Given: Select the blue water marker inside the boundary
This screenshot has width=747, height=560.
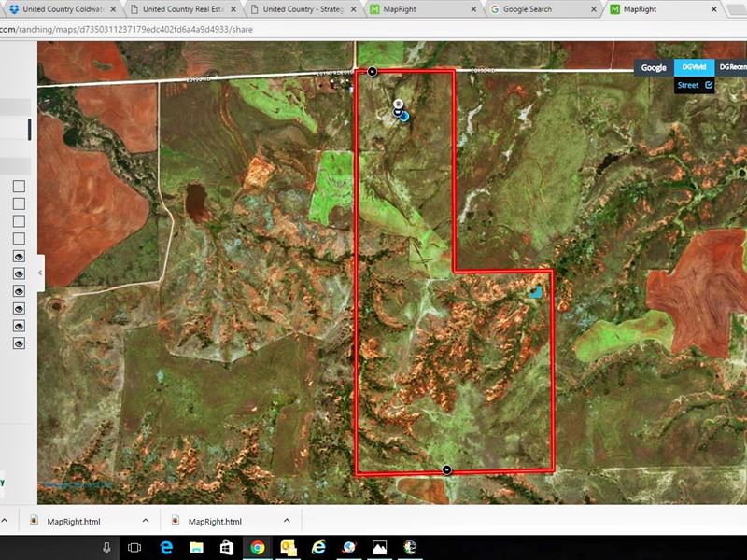Looking at the screenshot, I should (539, 292).
